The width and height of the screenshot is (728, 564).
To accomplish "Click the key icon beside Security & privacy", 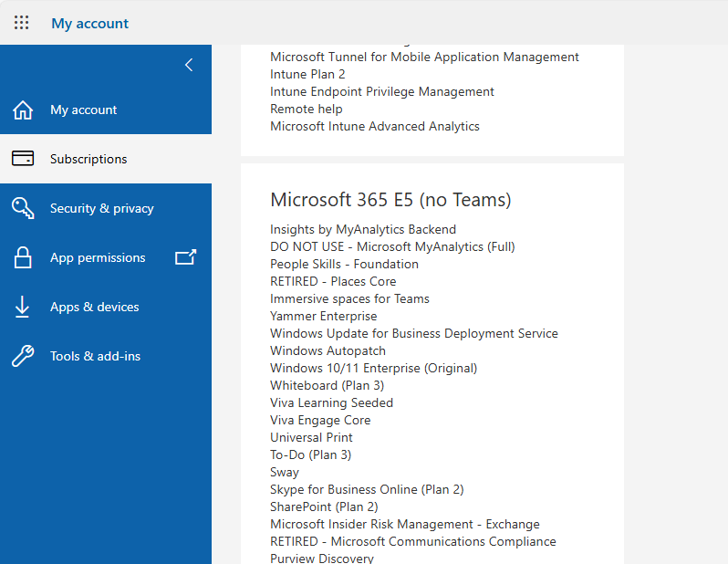I will click(23, 208).
